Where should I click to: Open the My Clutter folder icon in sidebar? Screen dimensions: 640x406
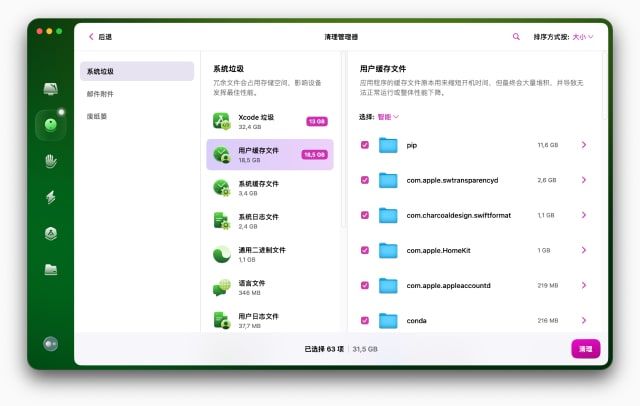51,269
